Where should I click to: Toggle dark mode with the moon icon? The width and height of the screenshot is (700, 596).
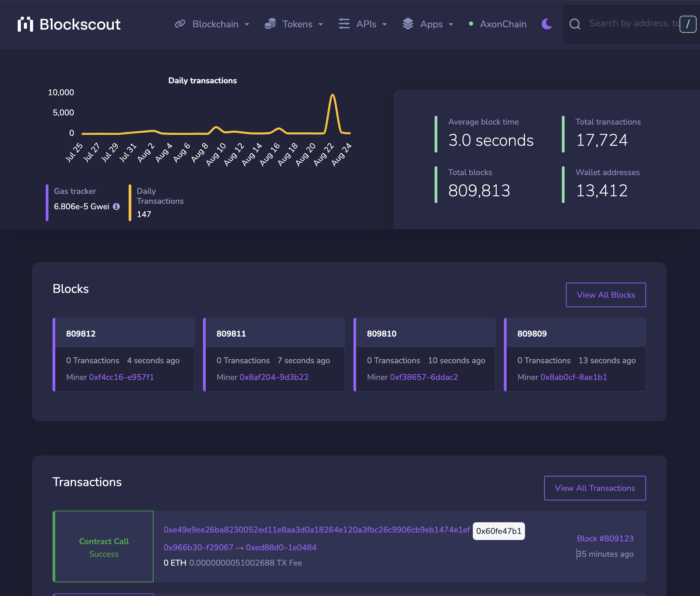[x=547, y=24]
